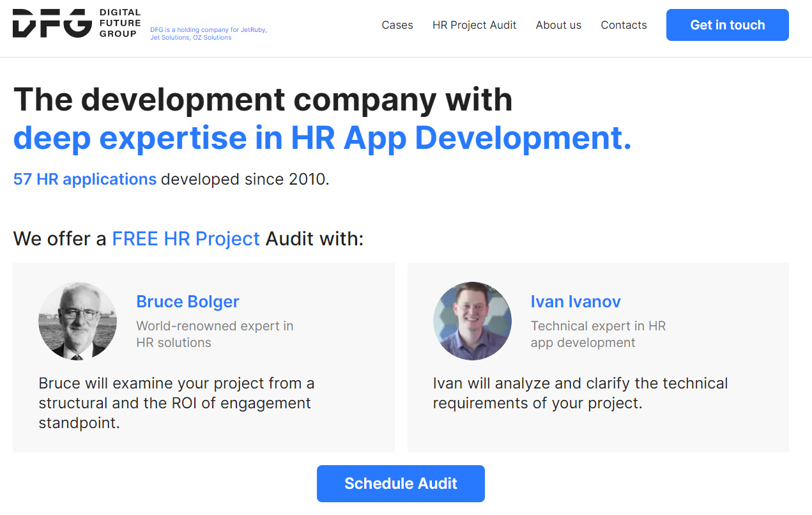812x515 pixels.
Task: Navigate to Contacts
Action: coord(624,25)
